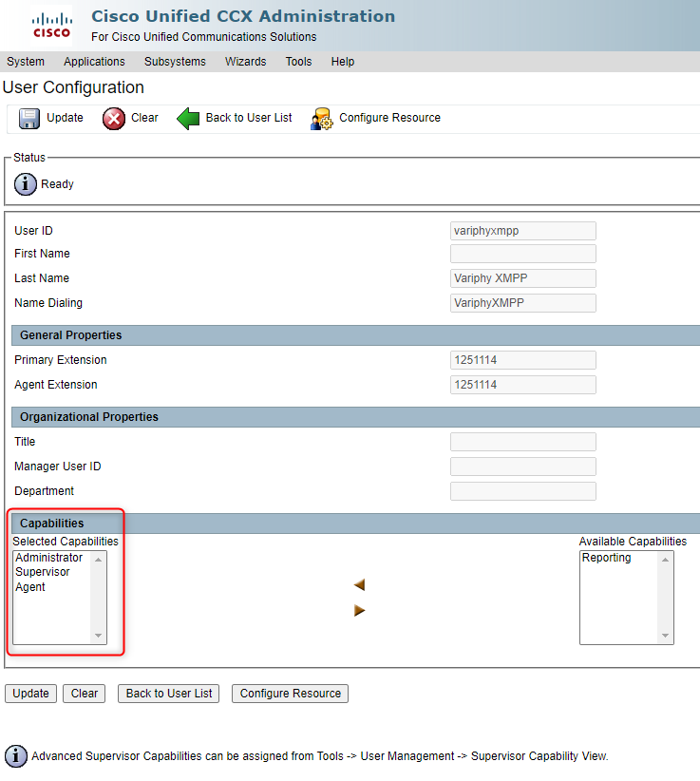Screen dimensions: 700x781
Task: Open the Wizards menu
Action: [x=245, y=62]
